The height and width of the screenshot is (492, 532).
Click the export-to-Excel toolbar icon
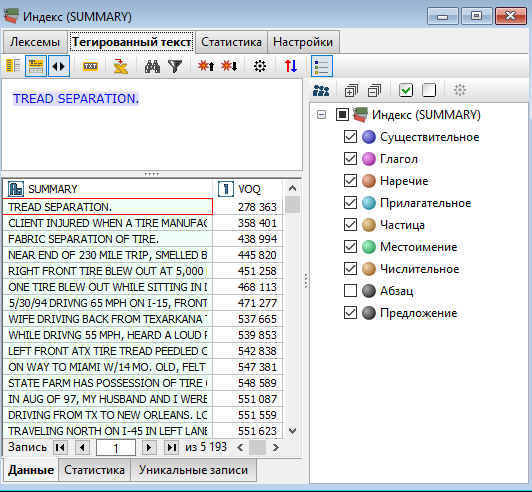click(120, 66)
